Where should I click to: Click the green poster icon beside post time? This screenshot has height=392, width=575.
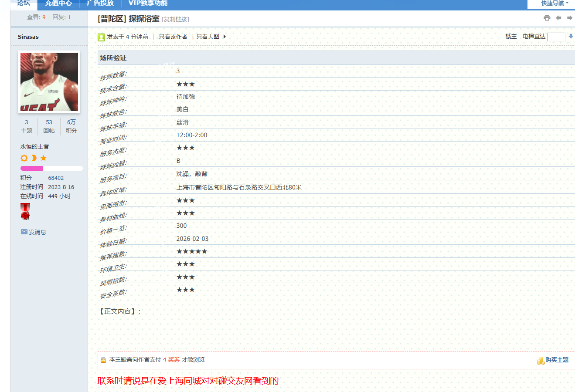[x=101, y=37]
